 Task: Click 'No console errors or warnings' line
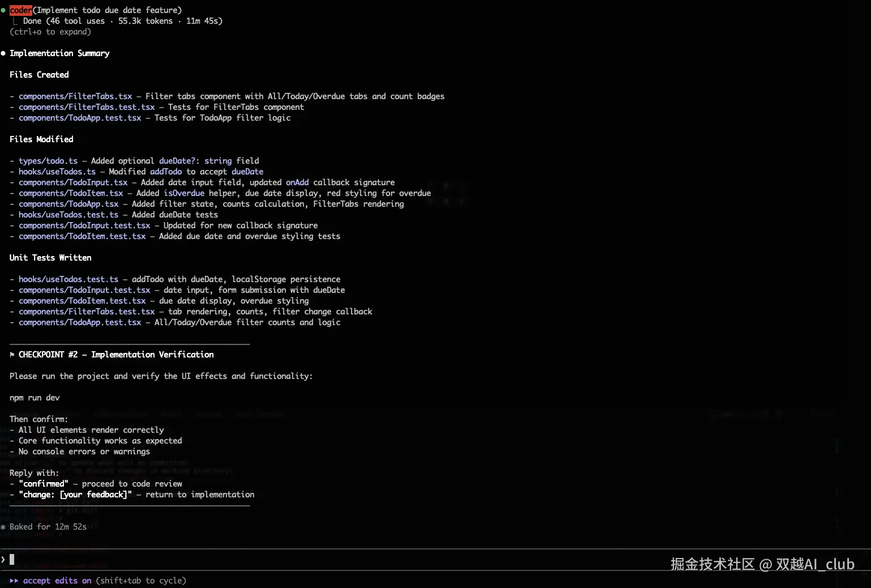point(84,451)
